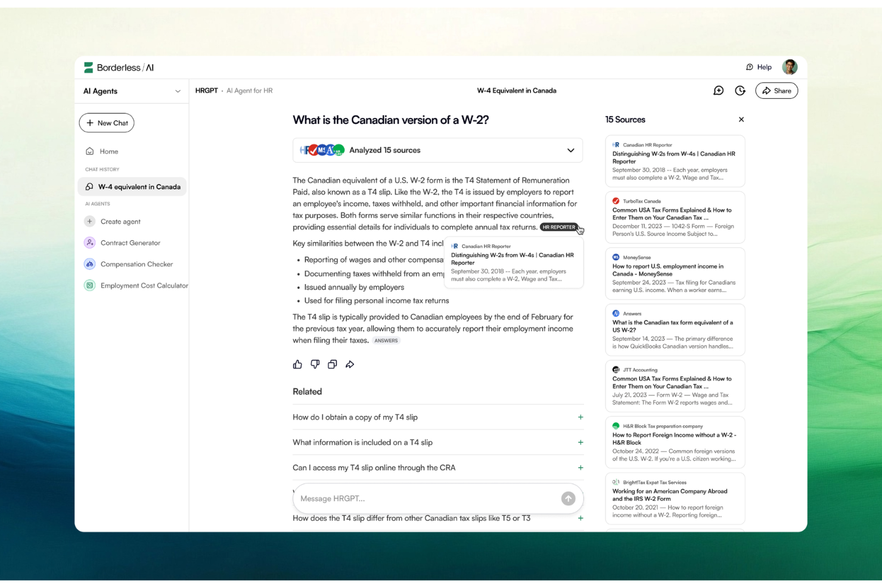Open the Canadian HR Reporter source card
Viewport: 882px width, 588px height.
point(675,161)
